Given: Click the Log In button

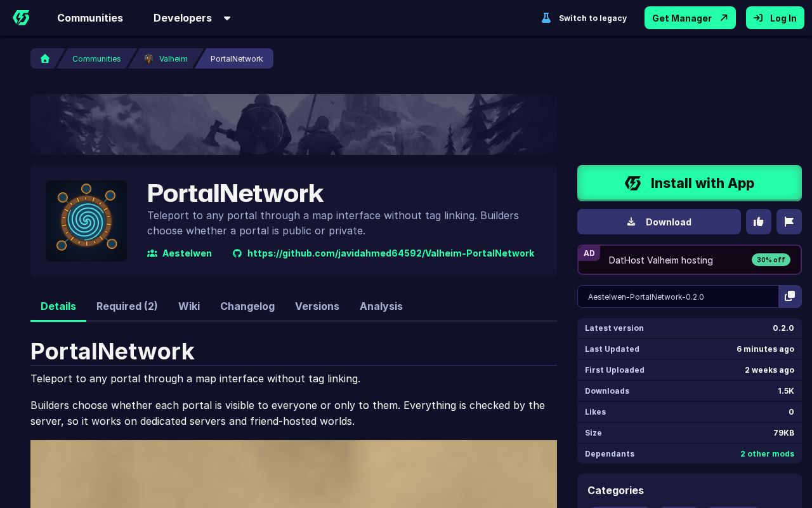Looking at the screenshot, I should click(x=775, y=18).
